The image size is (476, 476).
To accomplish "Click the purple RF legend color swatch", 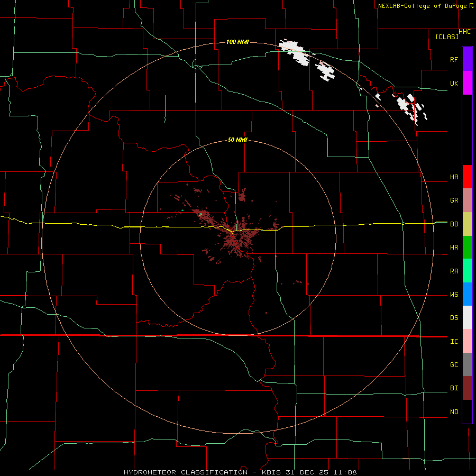I will 467,59.
